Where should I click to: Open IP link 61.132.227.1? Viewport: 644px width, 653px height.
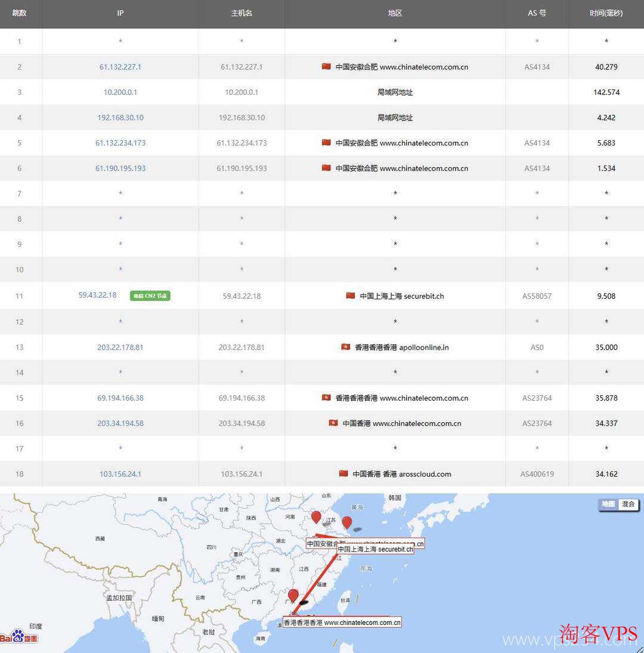pyautogui.click(x=120, y=67)
